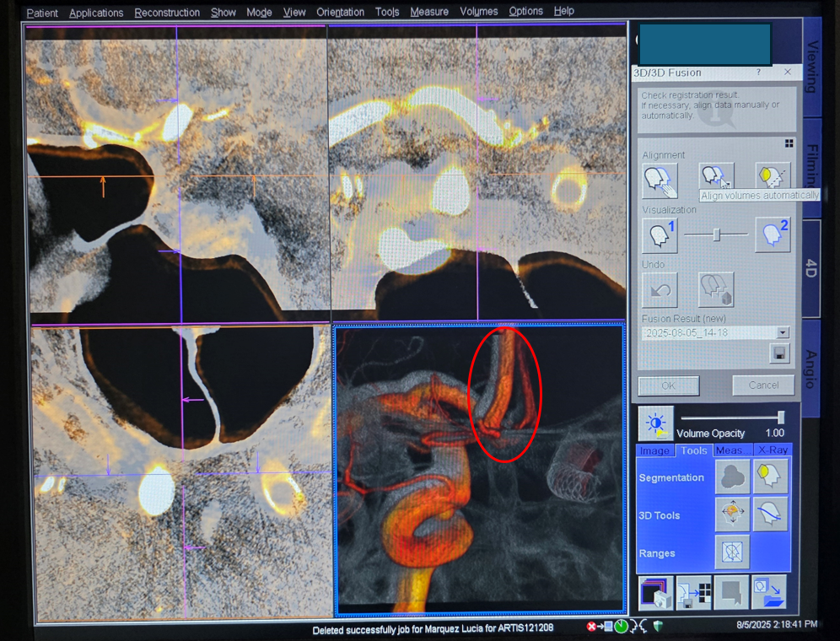This screenshot has width=840, height=641.
Task: Click the undo arrow icon
Action: click(659, 290)
